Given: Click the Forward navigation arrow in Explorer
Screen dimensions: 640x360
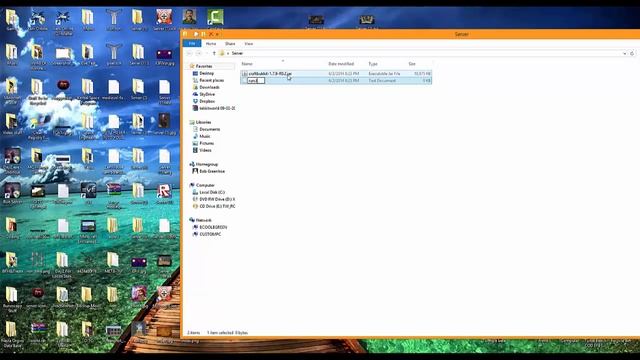Looking at the screenshot, I should [199, 53].
